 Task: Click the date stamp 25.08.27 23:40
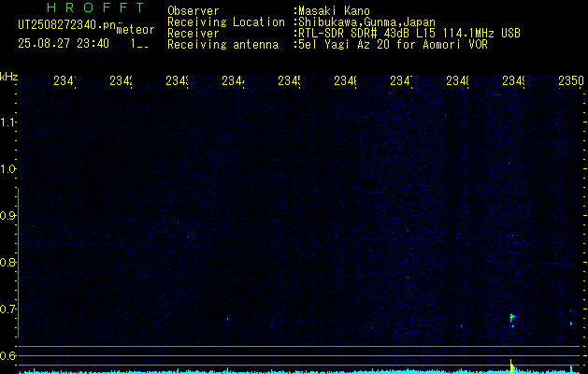[x=64, y=44]
